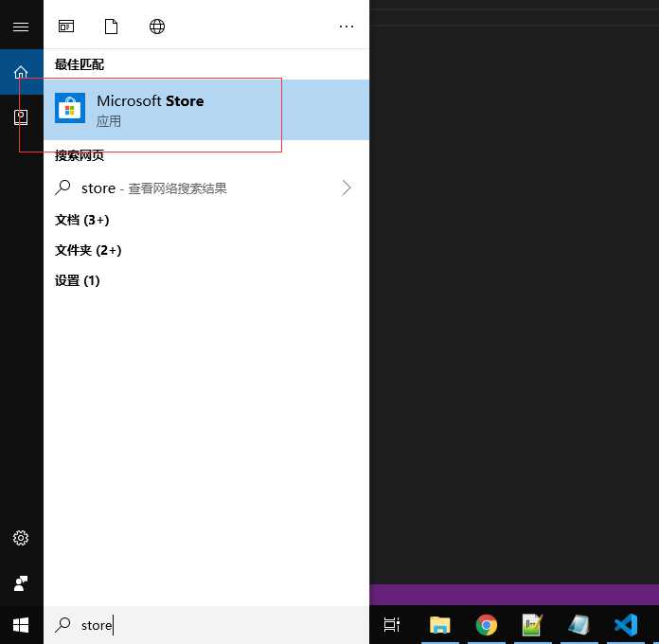Expand 设置 (1) results group

(x=78, y=280)
